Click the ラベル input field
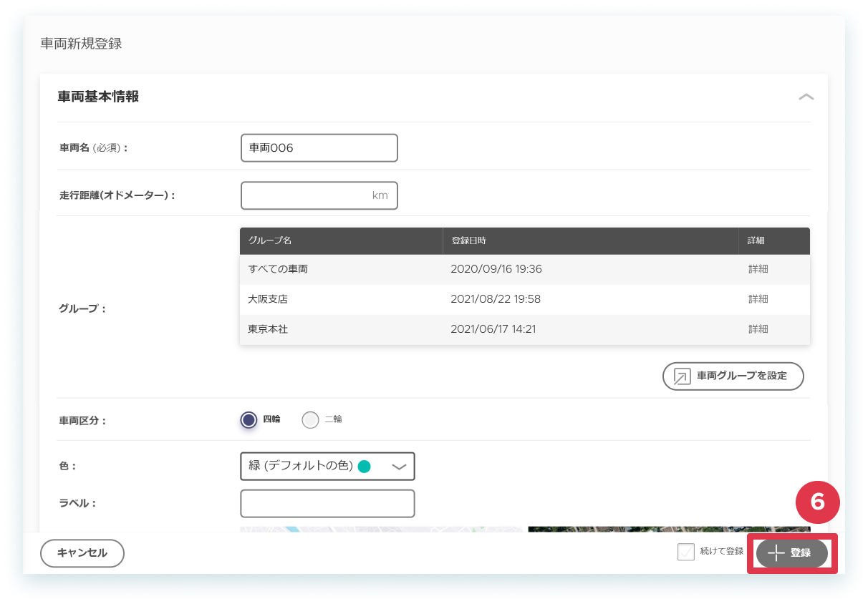 pyautogui.click(x=328, y=503)
